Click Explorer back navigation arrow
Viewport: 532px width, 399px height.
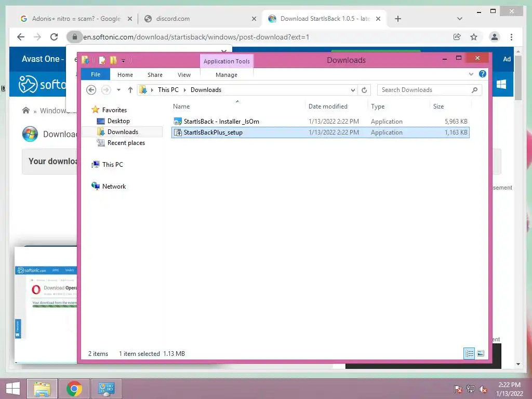point(91,90)
